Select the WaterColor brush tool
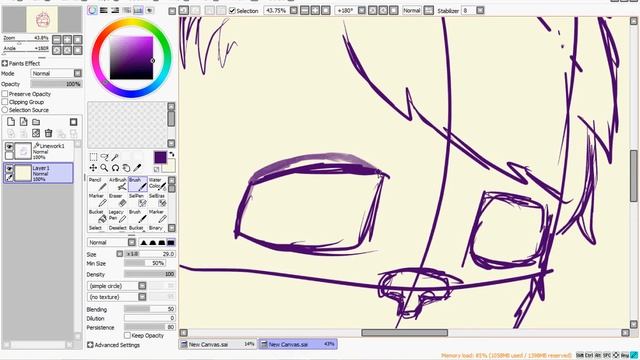This screenshot has width=640, height=360. pyautogui.click(x=157, y=184)
